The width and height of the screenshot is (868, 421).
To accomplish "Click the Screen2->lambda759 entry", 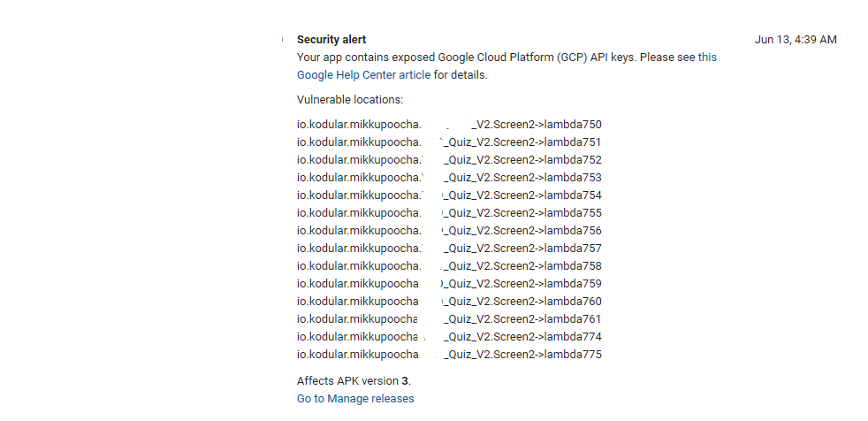I will [449, 284].
